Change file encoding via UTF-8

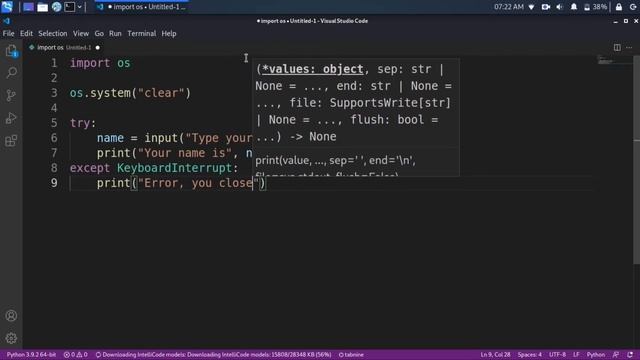click(557, 355)
